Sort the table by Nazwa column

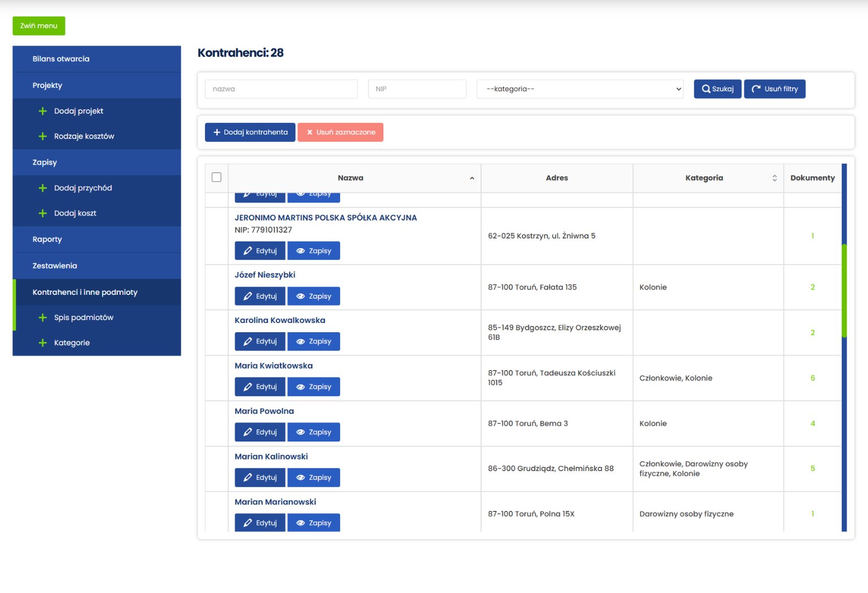350,178
